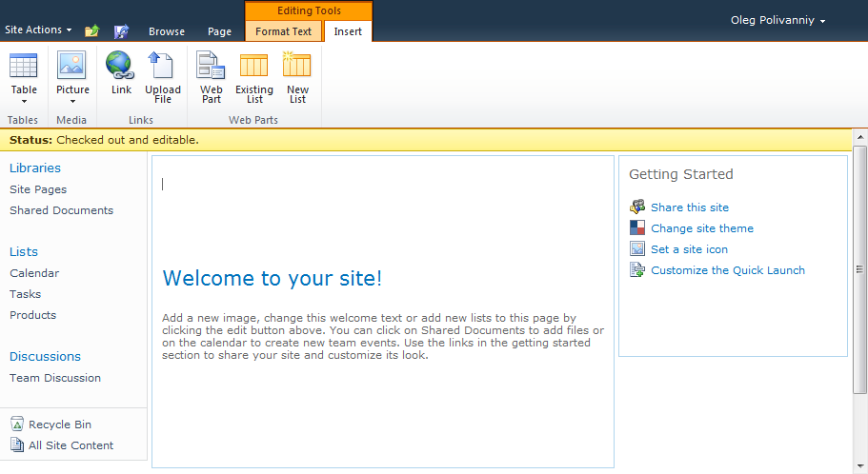The height and width of the screenshot is (474, 868).
Task: Click the Getting Started heading
Action: [x=681, y=174]
